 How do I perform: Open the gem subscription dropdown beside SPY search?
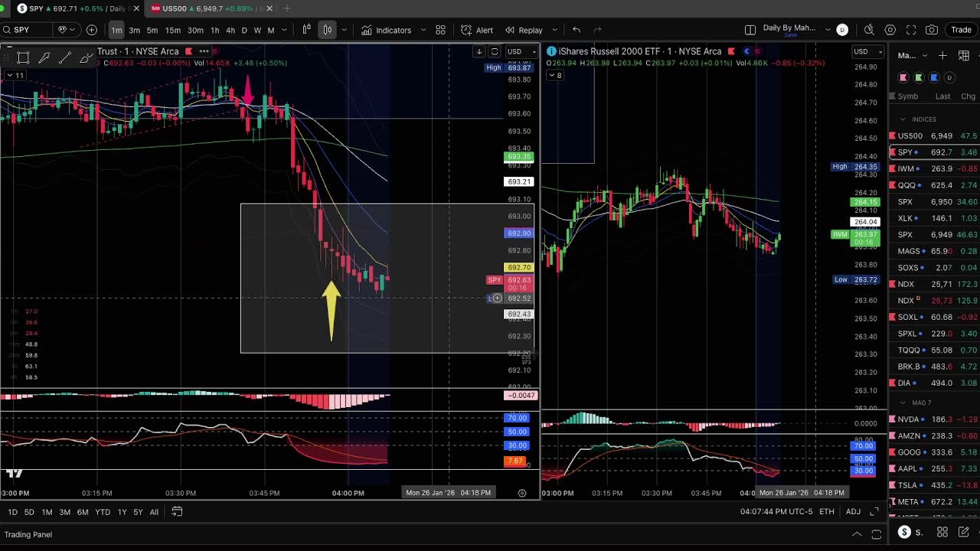tap(67, 30)
